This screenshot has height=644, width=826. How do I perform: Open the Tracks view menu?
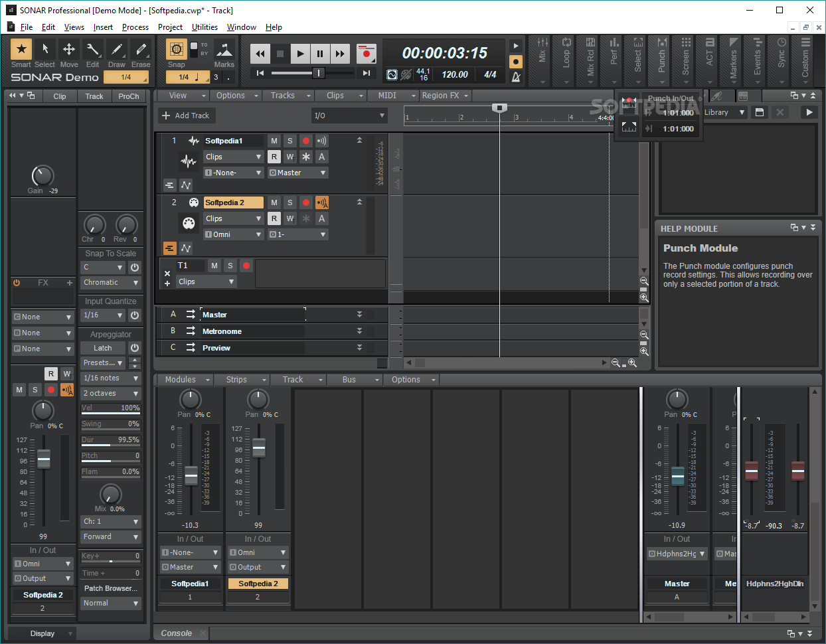[x=288, y=96]
